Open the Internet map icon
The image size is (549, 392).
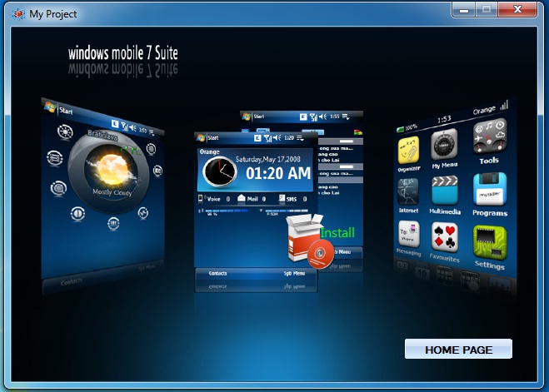point(408,191)
